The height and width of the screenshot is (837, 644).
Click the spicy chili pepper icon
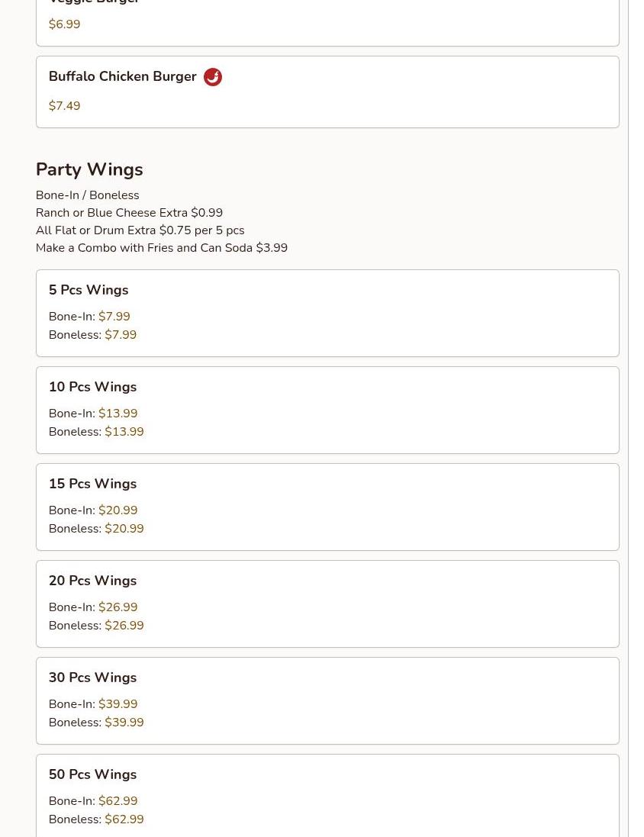click(x=213, y=77)
